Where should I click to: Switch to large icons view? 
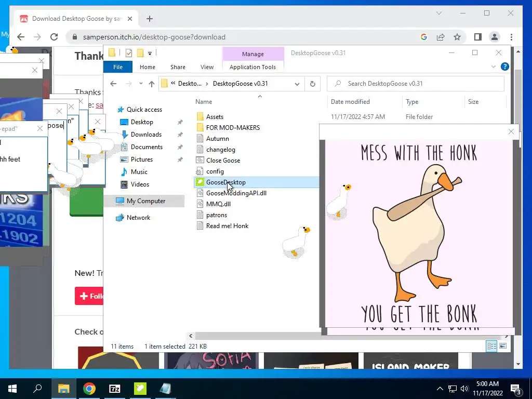coord(503,346)
